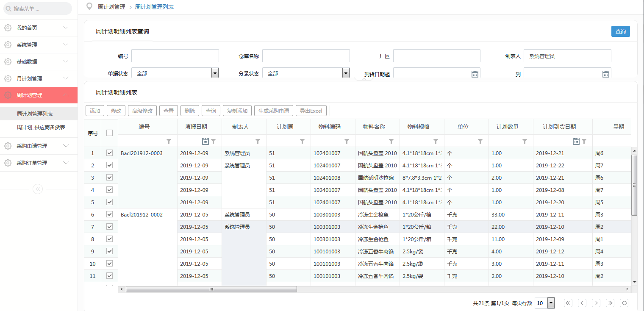The image size is (644, 311).
Task: Click the filter icon under 编号 column
Action: click(x=169, y=141)
